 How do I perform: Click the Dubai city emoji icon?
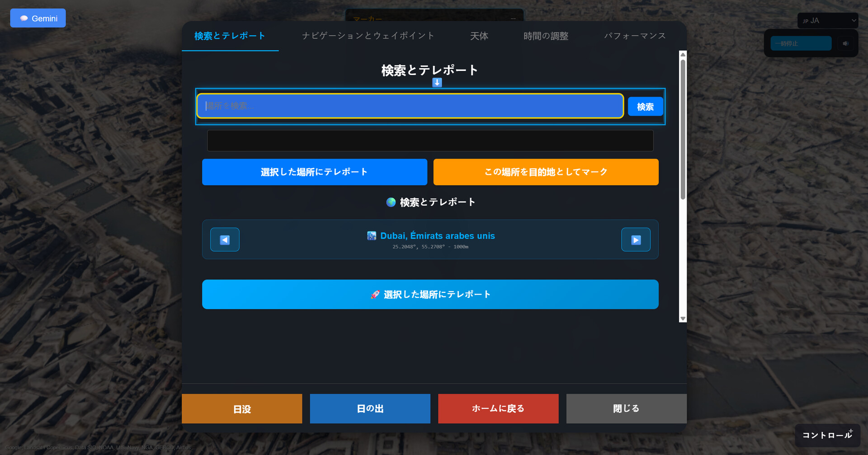click(x=372, y=236)
